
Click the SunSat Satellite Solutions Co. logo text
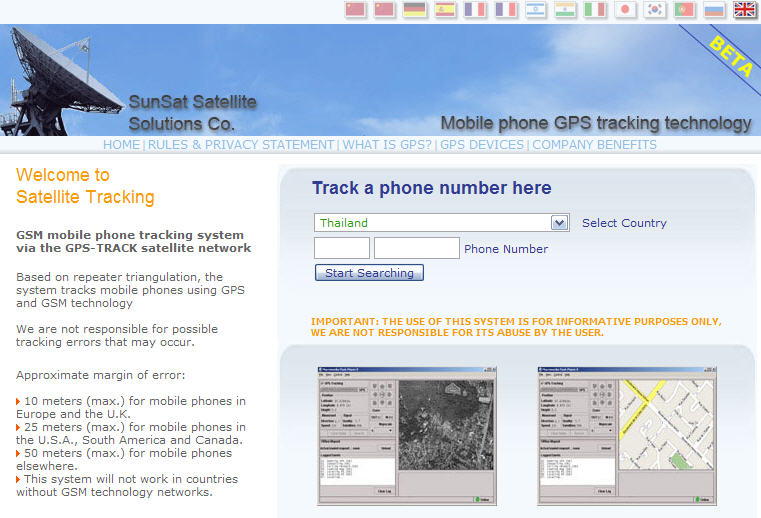pos(192,113)
